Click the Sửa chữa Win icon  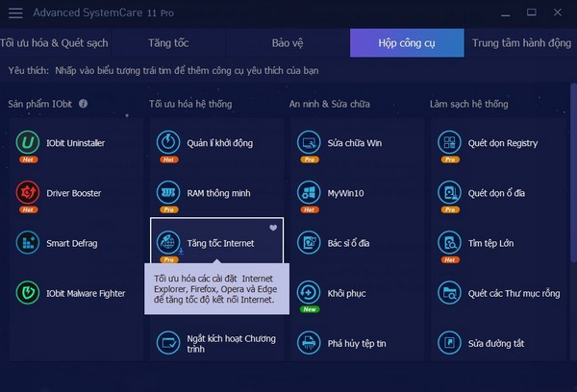tap(309, 142)
